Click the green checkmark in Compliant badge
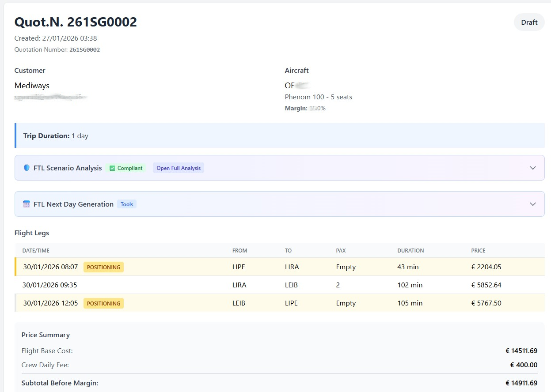Image resolution: width=551 pixels, height=392 pixels. pos(112,168)
